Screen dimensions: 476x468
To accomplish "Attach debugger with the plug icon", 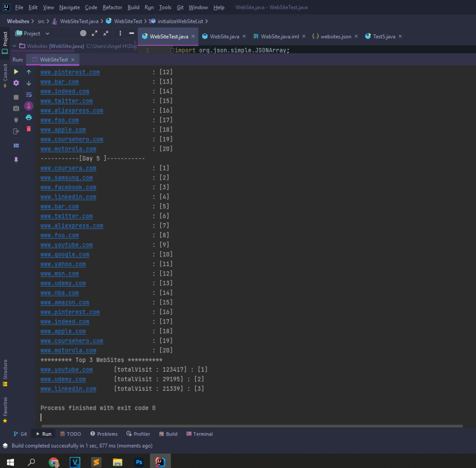I will [x=16, y=120].
